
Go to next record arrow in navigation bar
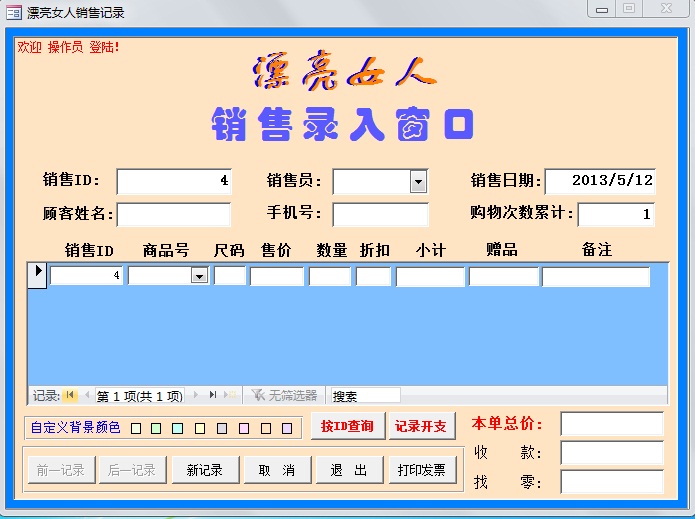(195, 394)
